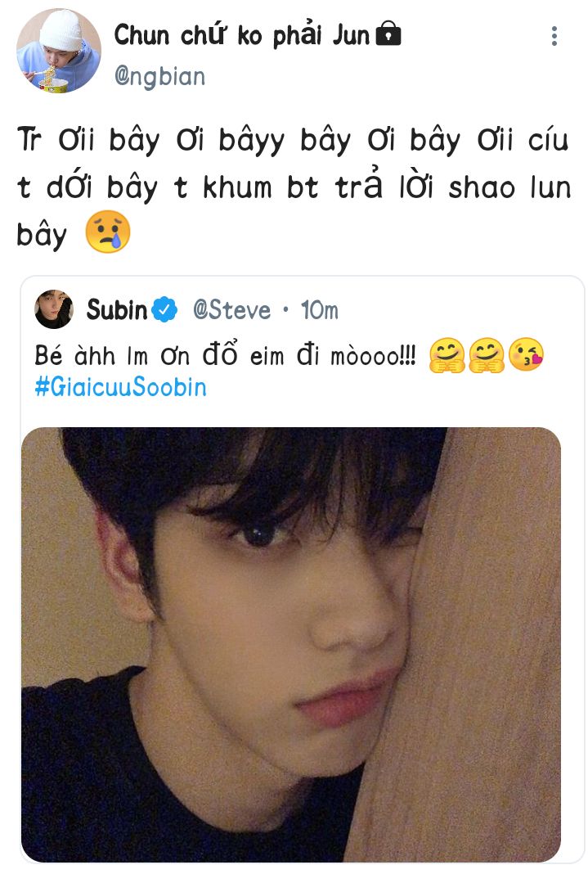Screen dimensions: 588x883
Task: Click the kissing heart emoji
Action: click(526, 354)
